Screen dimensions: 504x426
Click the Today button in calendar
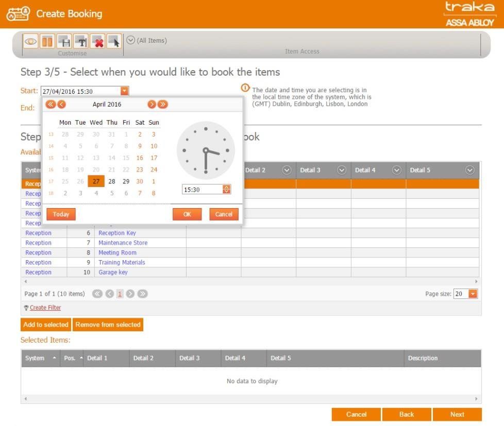61,214
